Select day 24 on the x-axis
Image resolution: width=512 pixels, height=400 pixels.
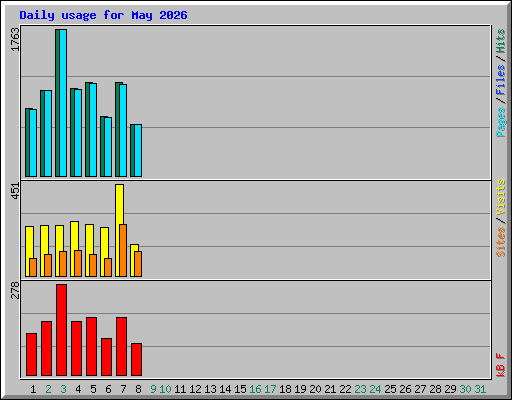tap(375, 389)
